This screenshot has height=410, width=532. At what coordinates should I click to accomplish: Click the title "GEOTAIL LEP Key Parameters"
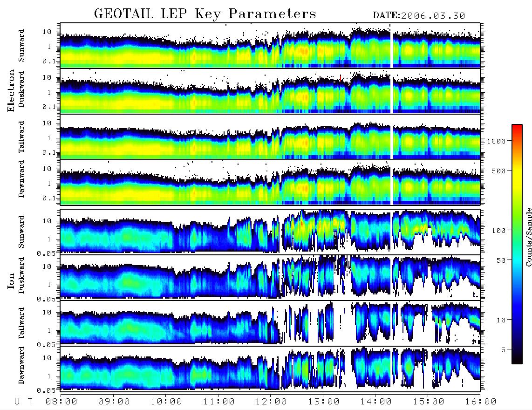[x=205, y=14]
